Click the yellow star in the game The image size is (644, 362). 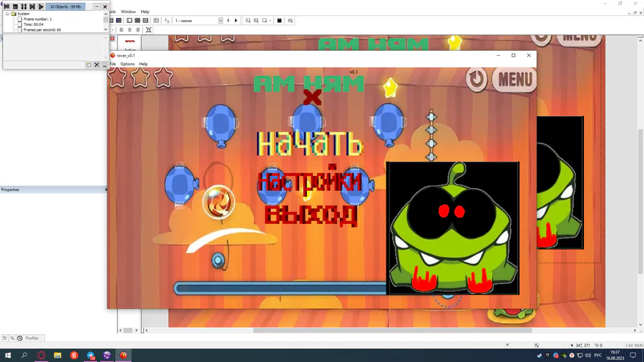[391, 87]
